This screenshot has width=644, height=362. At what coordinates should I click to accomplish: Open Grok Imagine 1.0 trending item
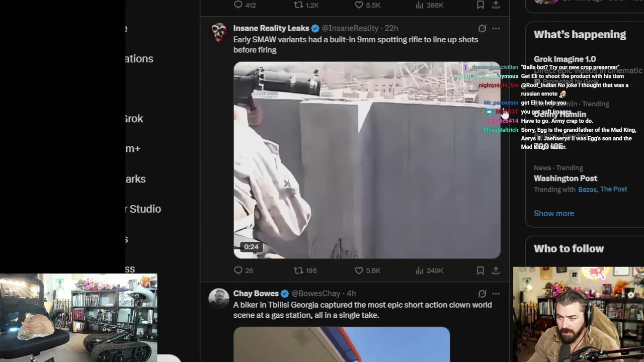565,59
